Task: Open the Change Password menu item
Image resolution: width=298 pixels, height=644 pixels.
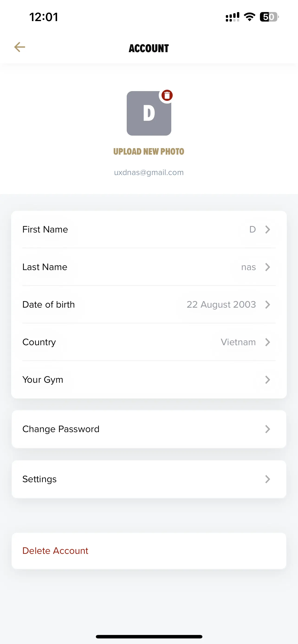Action: point(149,429)
